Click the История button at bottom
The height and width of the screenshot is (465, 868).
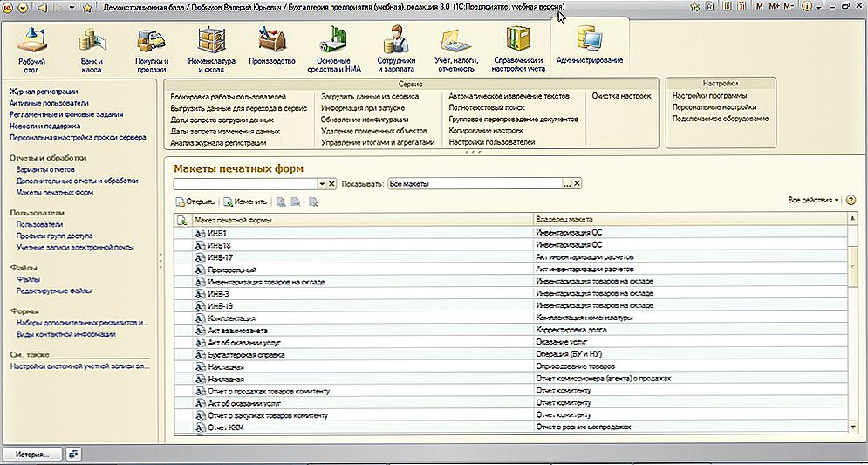point(34,454)
